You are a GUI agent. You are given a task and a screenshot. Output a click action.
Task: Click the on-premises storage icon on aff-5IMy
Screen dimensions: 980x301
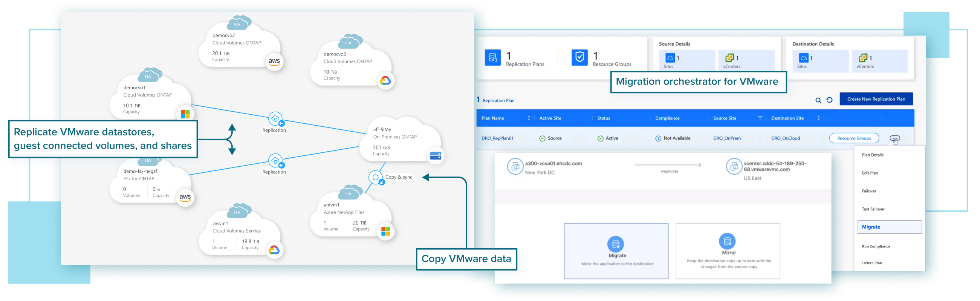tap(435, 155)
